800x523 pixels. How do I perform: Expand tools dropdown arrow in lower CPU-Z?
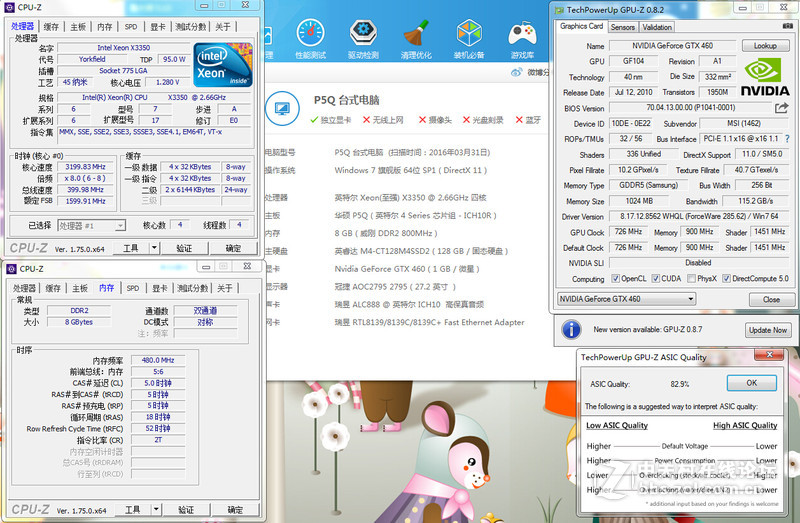[x=156, y=509]
